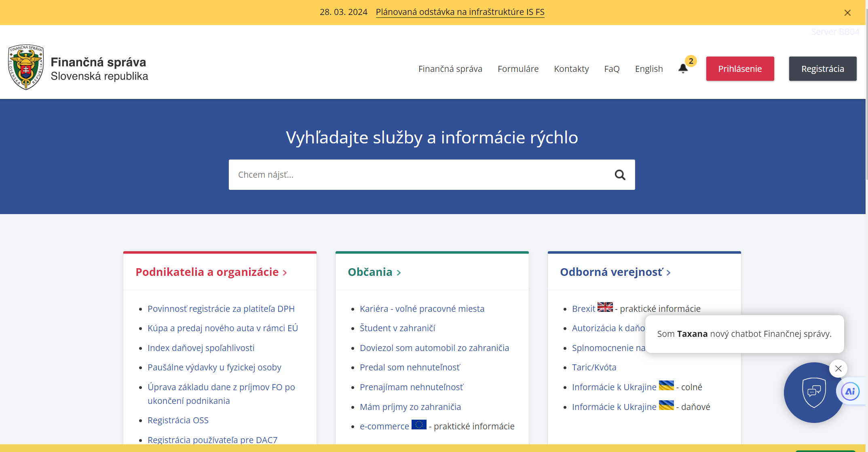Open the Kontakty menu item

[x=571, y=69]
